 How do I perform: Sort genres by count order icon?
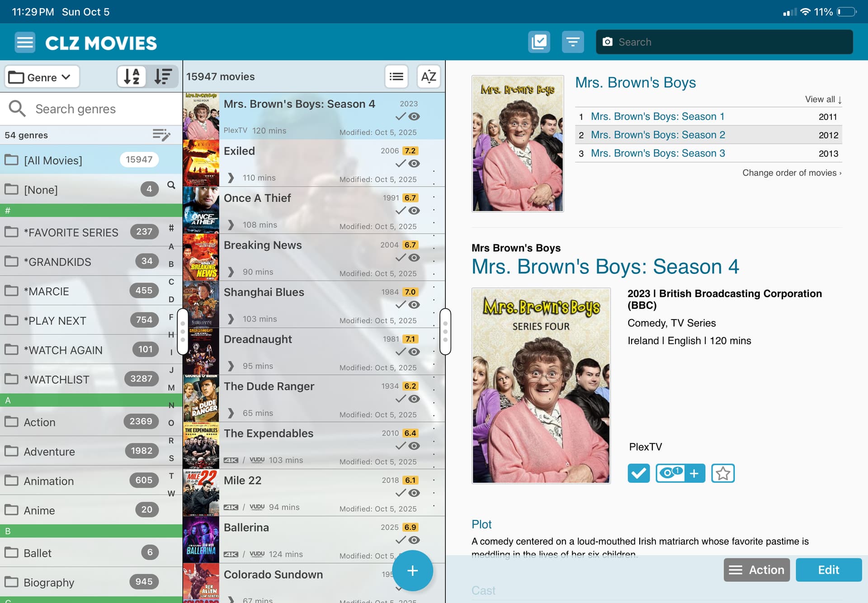coord(163,76)
